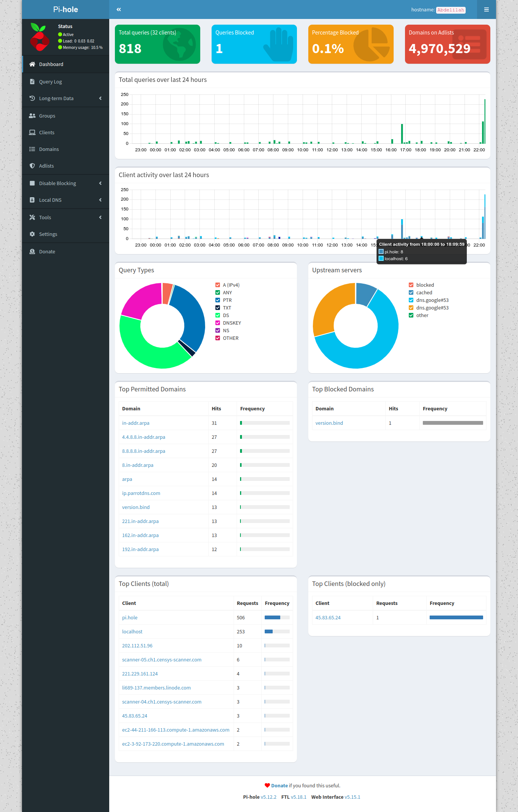518x812 pixels.
Task: Open the hamburger menu in top bar
Action: click(x=486, y=9)
